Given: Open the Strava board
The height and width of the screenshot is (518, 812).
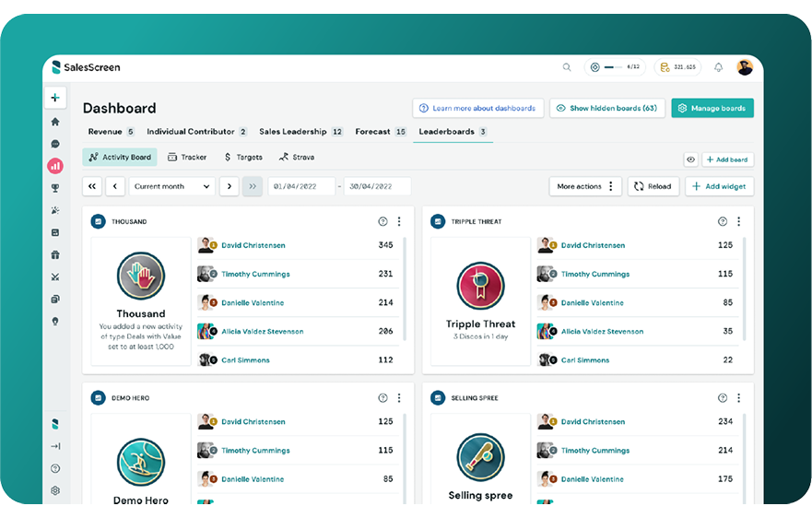Looking at the screenshot, I should (x=297, y=157).
